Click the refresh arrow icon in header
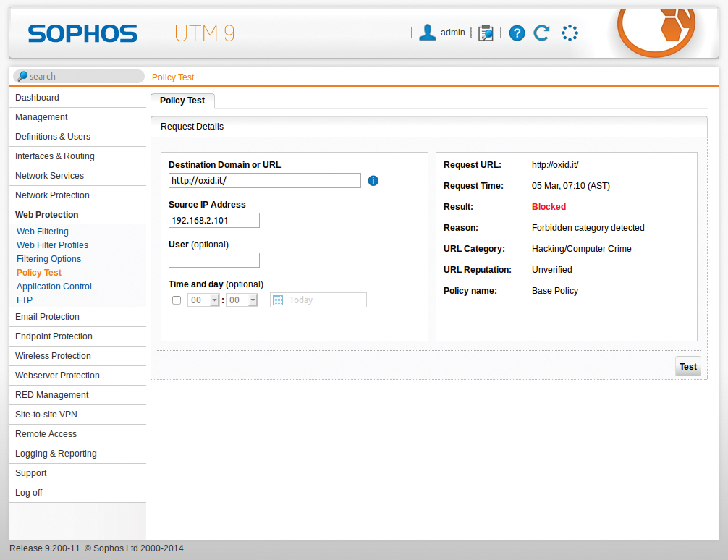Screen dimensions: 728x560 tap(541, 33)
